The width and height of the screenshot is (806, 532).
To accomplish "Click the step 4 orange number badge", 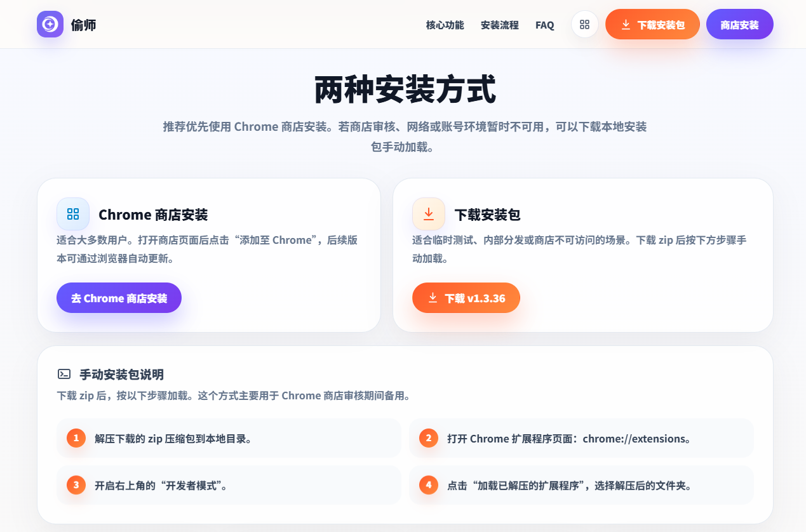I will (x=429, y=486).
